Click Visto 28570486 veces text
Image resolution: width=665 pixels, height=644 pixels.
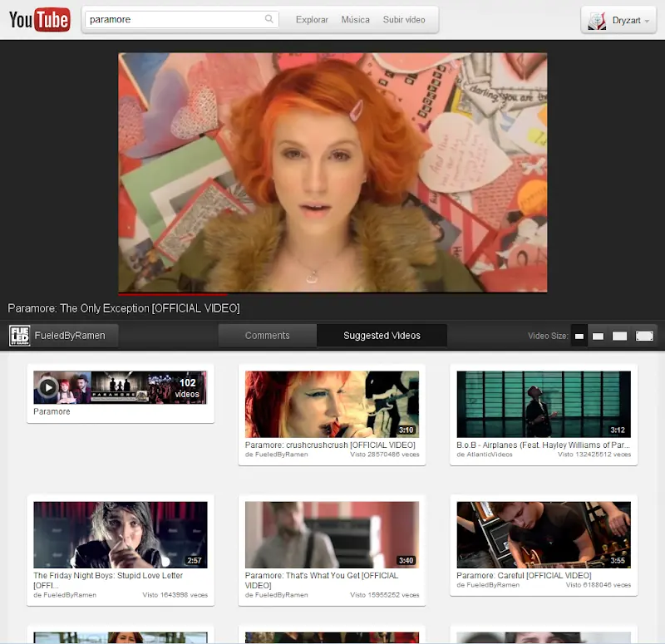(385, 455)
